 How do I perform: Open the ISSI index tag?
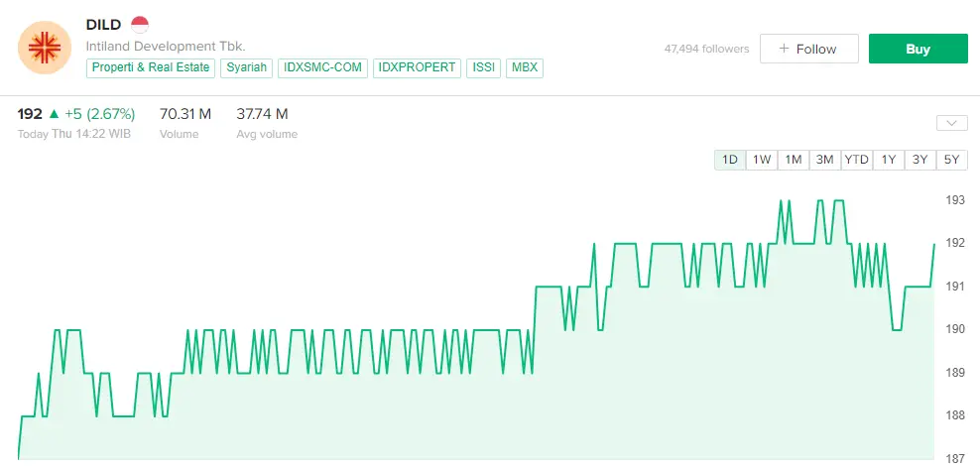click(484, 68)
